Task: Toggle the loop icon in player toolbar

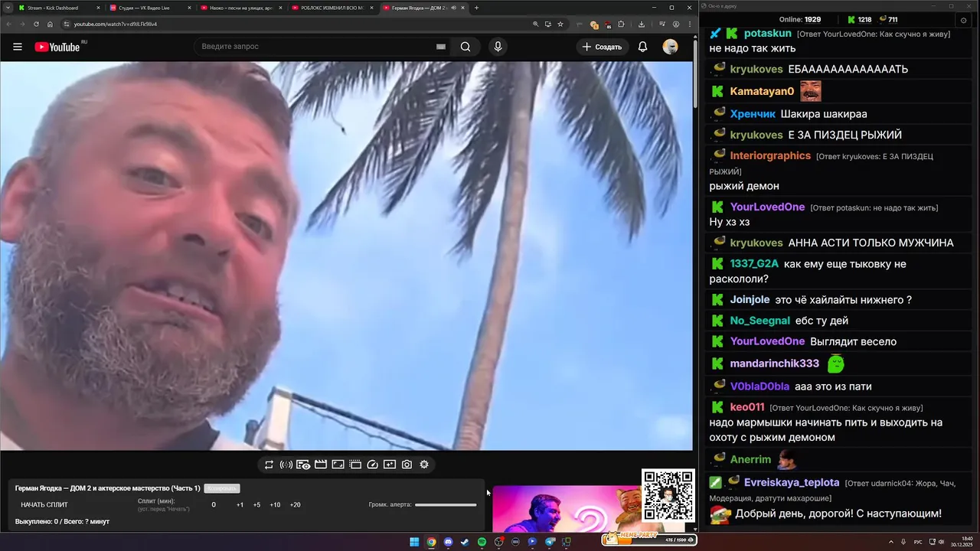Action: 269,465
